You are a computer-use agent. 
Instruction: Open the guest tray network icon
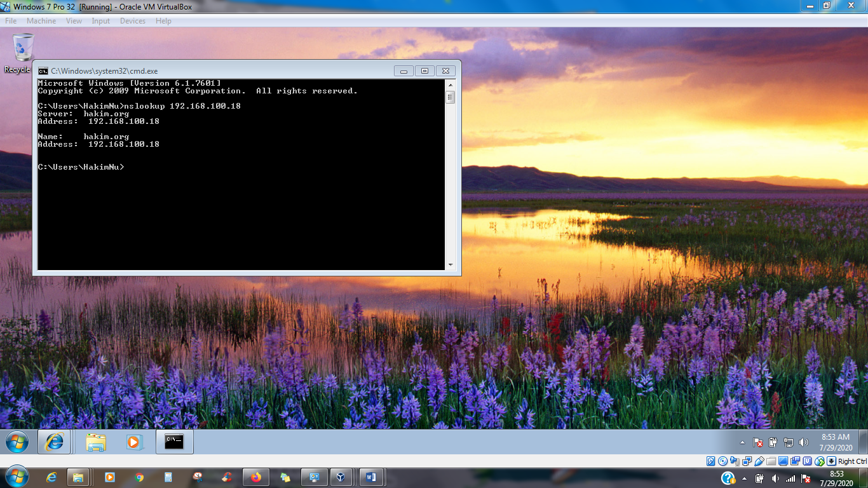[x=789, y=442]
